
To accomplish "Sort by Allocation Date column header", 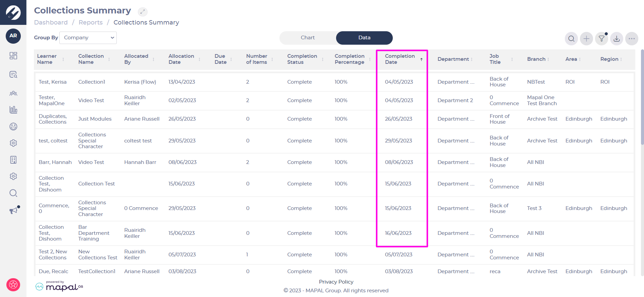I will click(181, 59).
